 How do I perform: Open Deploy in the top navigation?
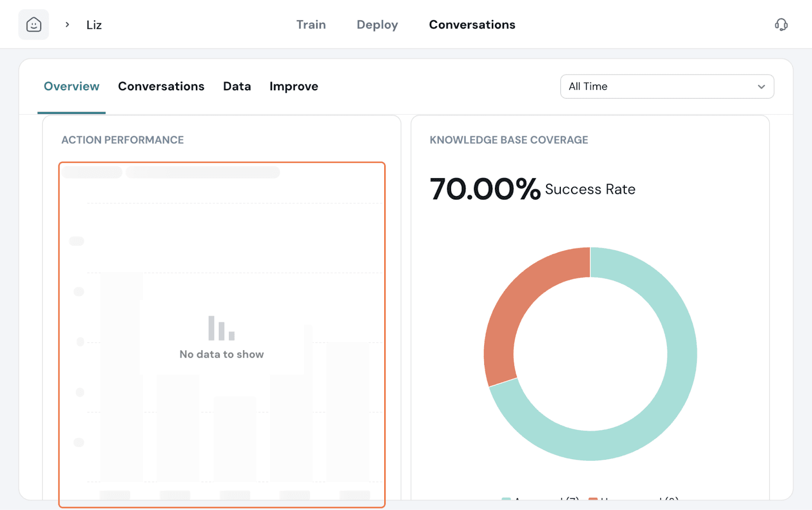[377, 24]
